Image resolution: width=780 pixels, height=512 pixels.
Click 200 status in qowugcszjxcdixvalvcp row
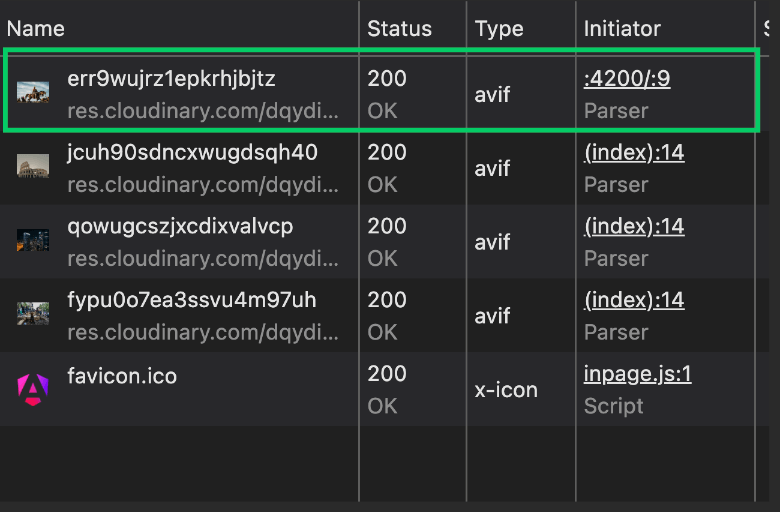(387, 226)
